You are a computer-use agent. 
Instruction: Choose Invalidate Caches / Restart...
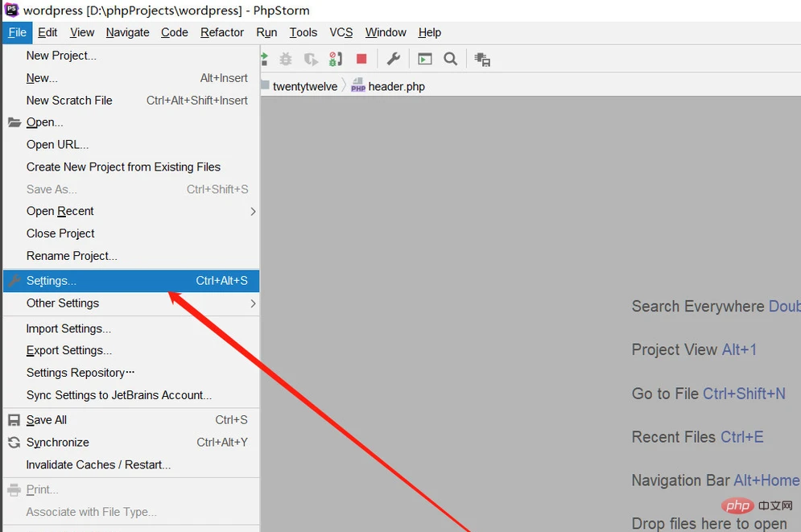point(98,464)
